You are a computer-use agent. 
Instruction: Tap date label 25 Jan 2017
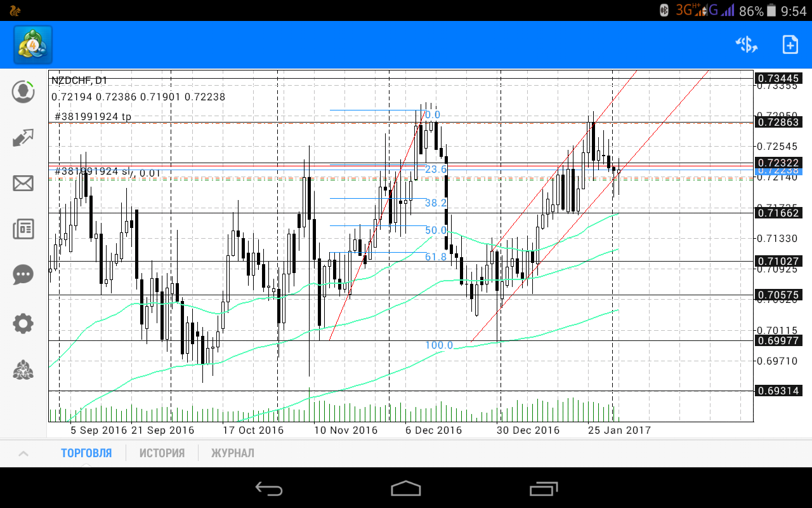click(x=619, y=430)
